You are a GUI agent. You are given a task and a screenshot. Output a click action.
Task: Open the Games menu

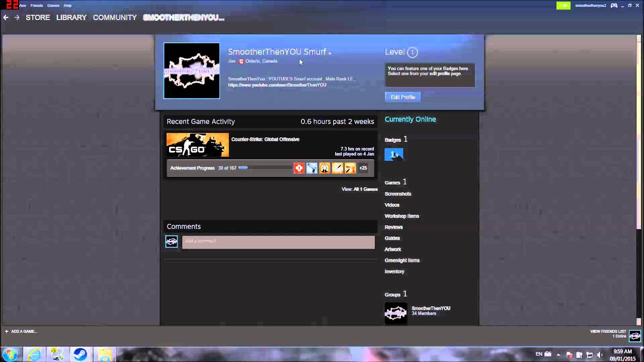(x=53, y=6)
